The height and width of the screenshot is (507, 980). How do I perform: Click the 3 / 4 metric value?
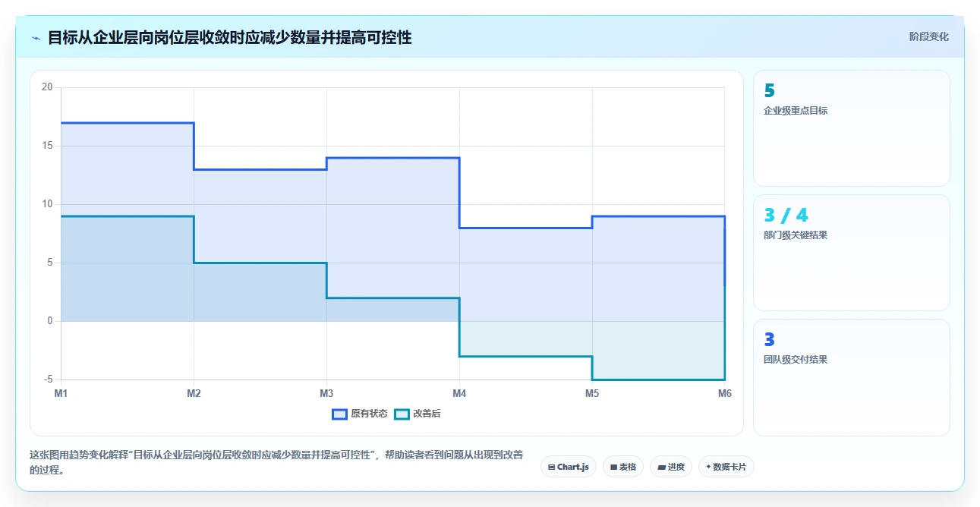tap(786, 216)
